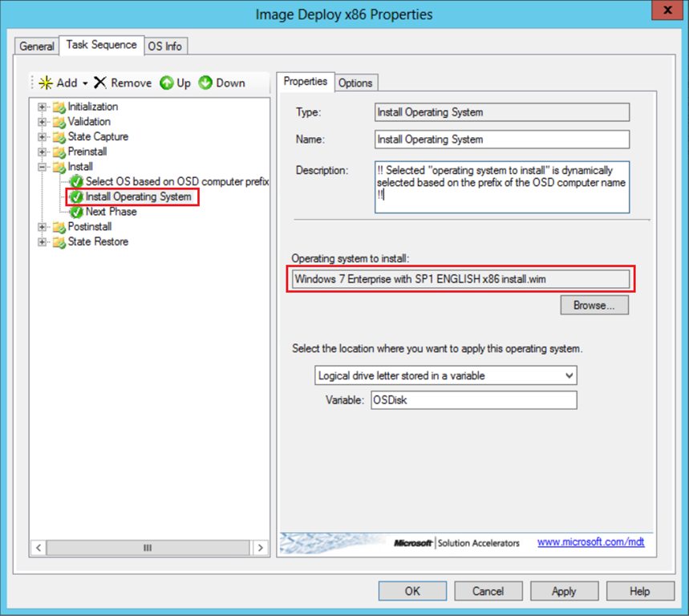Open the OS Info tab
This screenshot has height=616, width=689.
[x=164, y=47]
